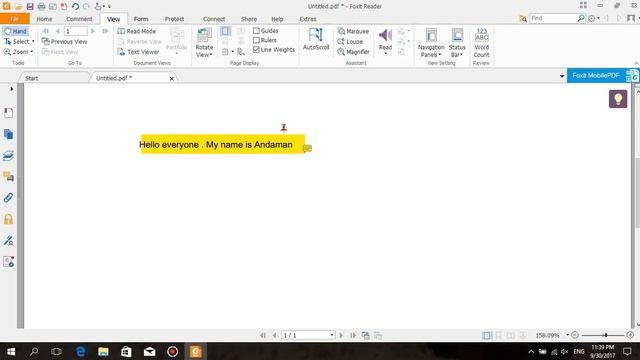Open the Share tab
Image resolution: width=640 pixels, height=360 pixels.
point(249,19)
